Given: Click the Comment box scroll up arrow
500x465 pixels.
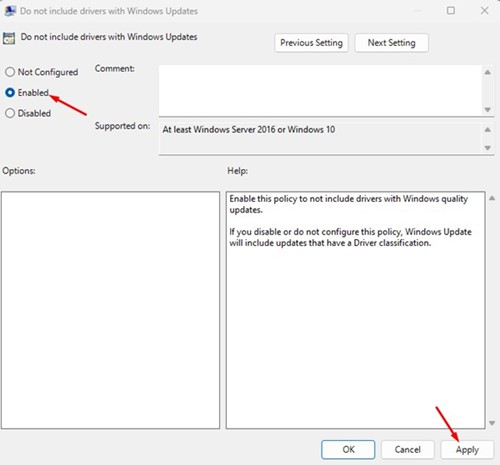Looking at the screenshot, I should coord(488,72).
